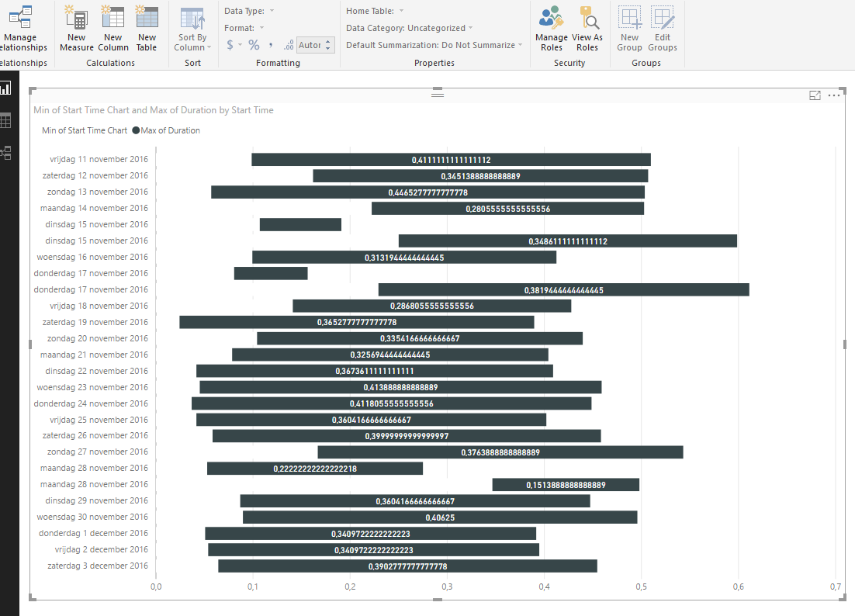Open Sort By Column menu
The image size is (855, 616).
pyautogui.click(x=192, y=29)
